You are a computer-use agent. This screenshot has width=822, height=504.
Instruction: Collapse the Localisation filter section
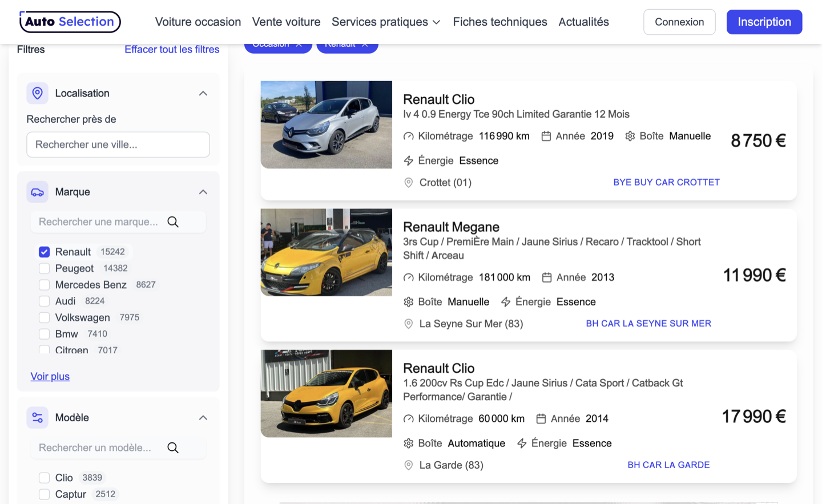(203, 94)
